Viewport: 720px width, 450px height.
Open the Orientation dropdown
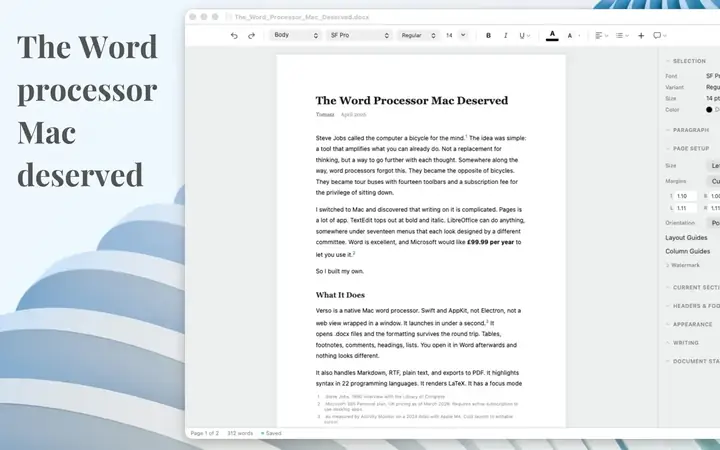tap(713, 223)
